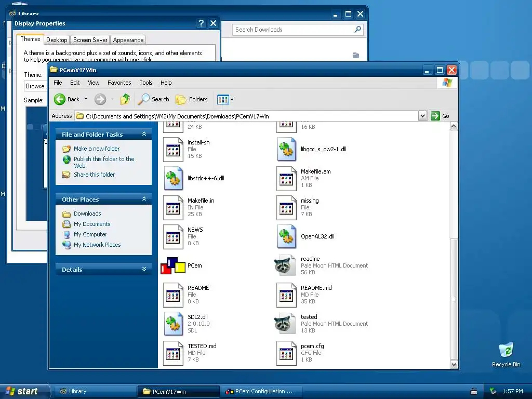Open the Views icon in toolbar
Viewport: 532px width, 399px height.
(x=223, y=99)
